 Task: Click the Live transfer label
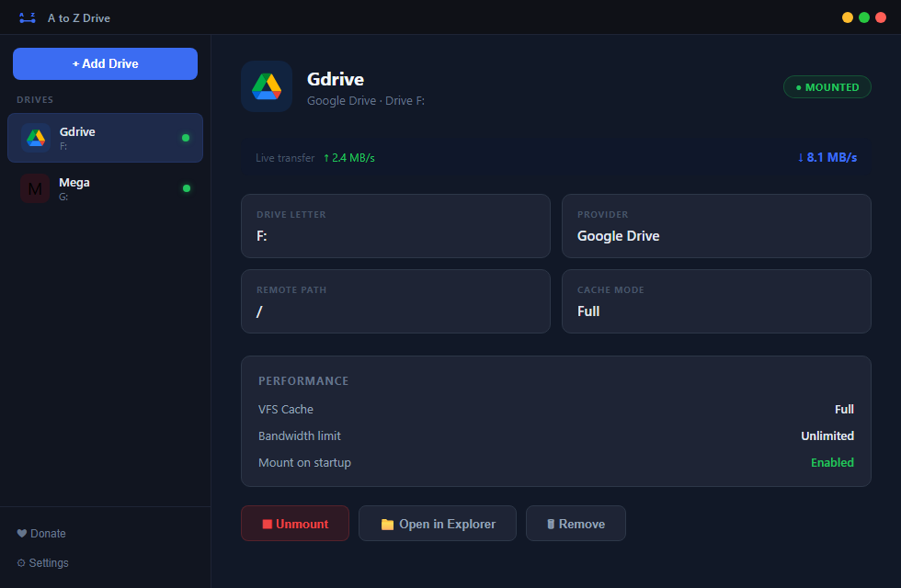(x=285, y=158)
